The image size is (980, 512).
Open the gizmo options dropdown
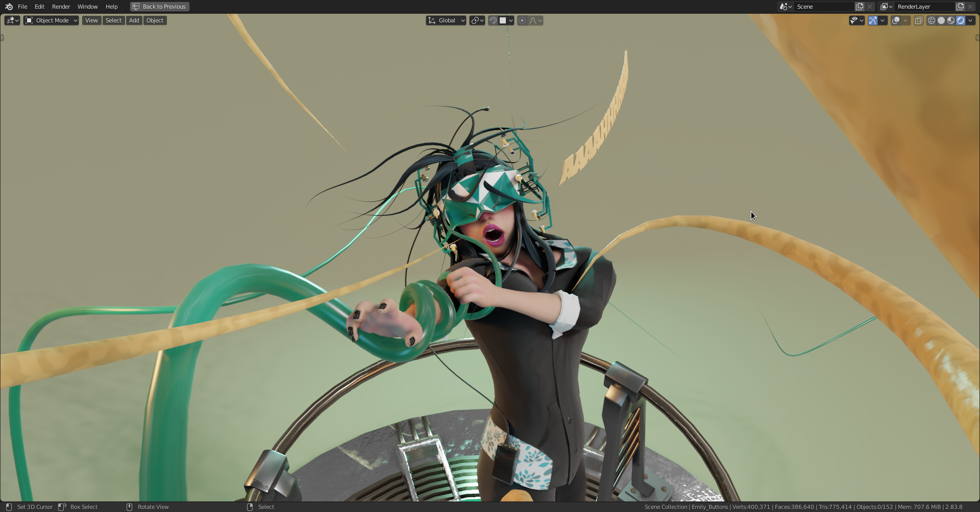point(883,20)
